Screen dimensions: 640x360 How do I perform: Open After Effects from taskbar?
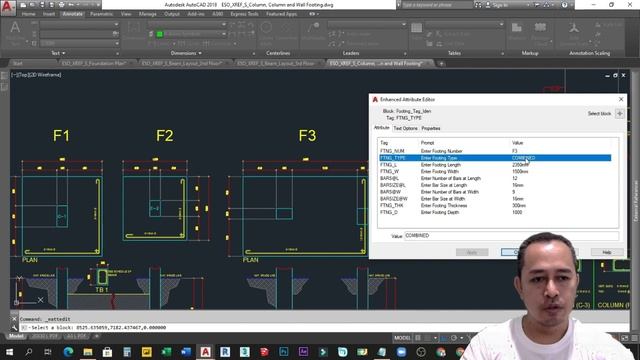pos(303,351)
